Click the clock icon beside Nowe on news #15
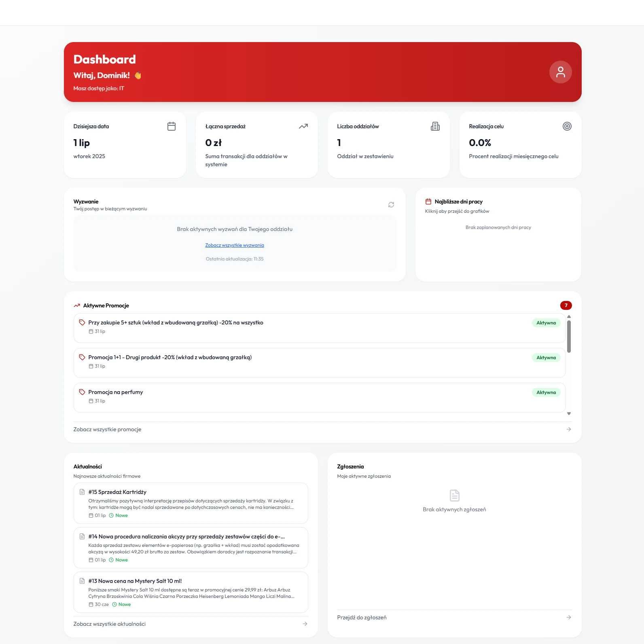Screen dimensions: 644x644 point(111,515)
